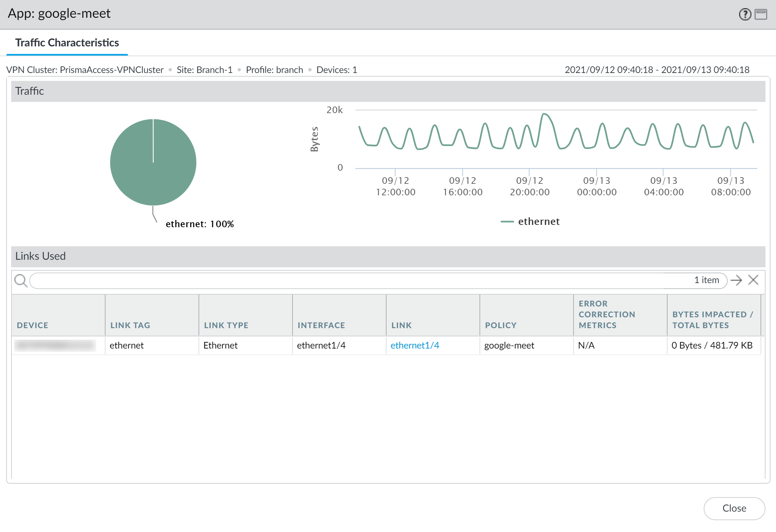Screen dimensions: 776x532
Task: Sort by Bytes Impacted / Total Bytes column
Action: pos(713,320)
